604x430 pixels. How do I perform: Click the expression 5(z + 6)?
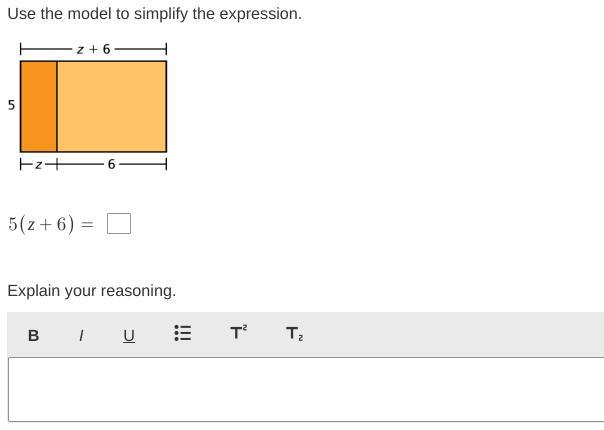coord(41,224)
